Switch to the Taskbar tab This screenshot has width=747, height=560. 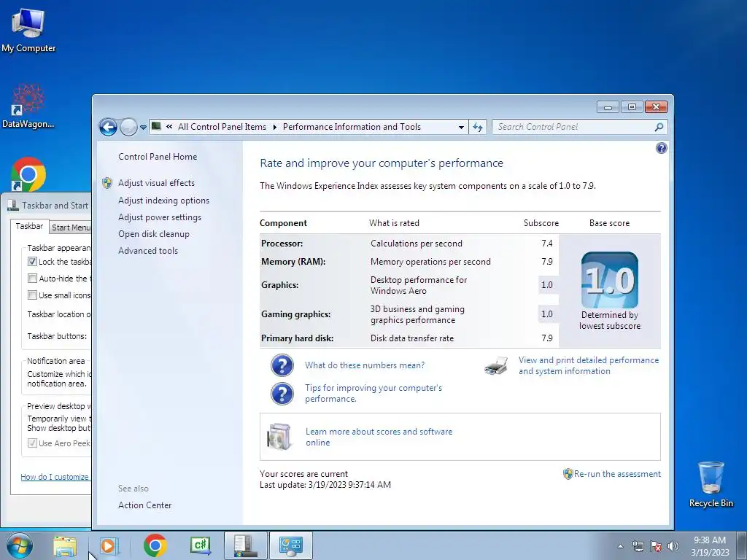pyautogui.click(x=29, y=226)
